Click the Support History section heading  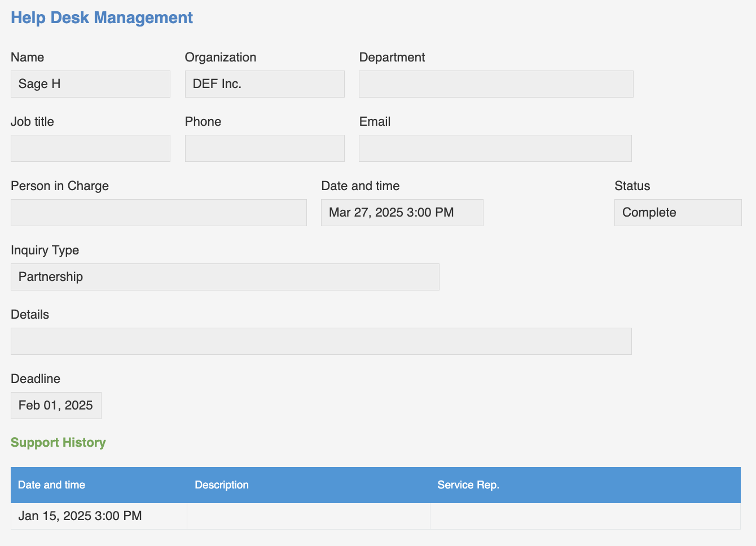click(x=58, y=442)
